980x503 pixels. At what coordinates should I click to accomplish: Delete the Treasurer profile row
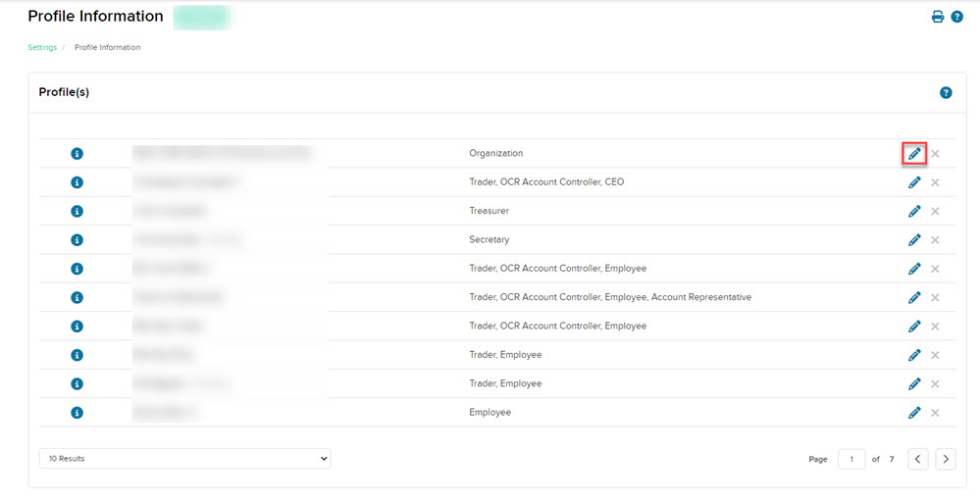coord(935,211)
